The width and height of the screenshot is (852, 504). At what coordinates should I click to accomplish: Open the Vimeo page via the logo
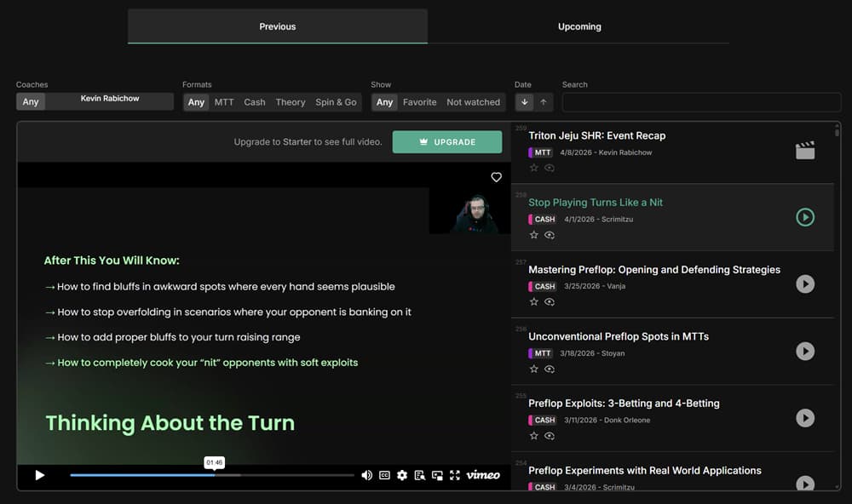[482, 475]
